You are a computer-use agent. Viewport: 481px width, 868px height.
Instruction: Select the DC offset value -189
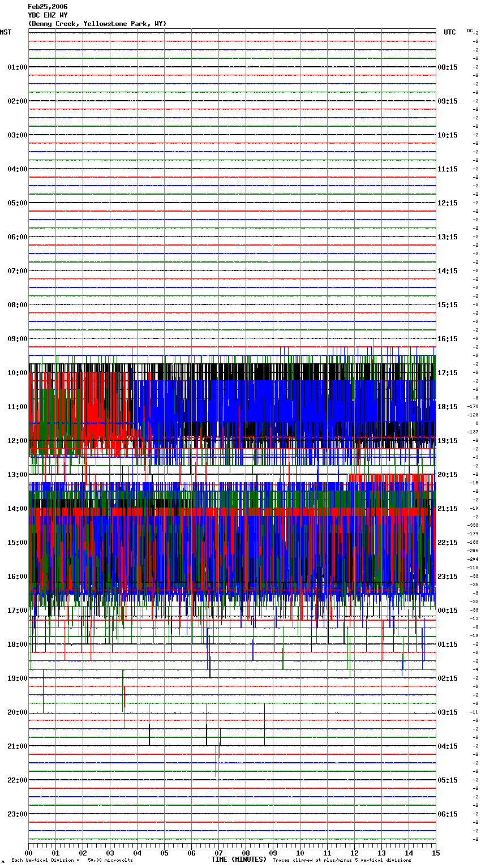pyautogui.click(x=473, y=543)
